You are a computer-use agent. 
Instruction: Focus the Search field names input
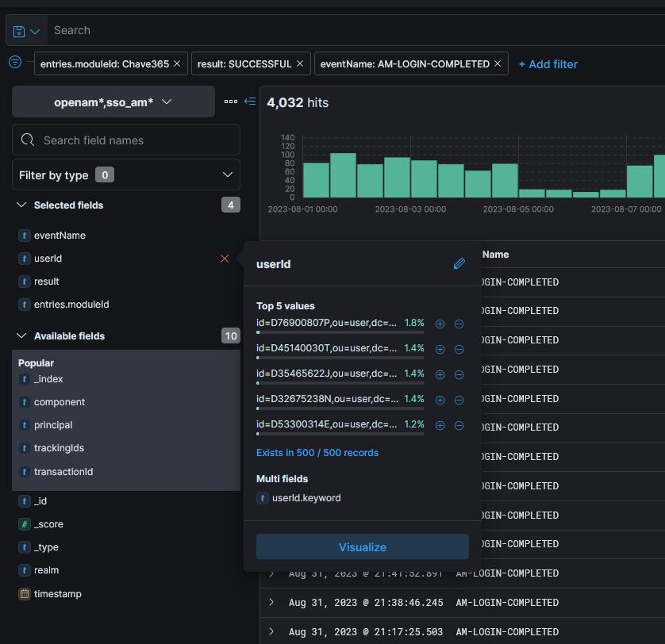pyautogui.click(x=126, y=140)
